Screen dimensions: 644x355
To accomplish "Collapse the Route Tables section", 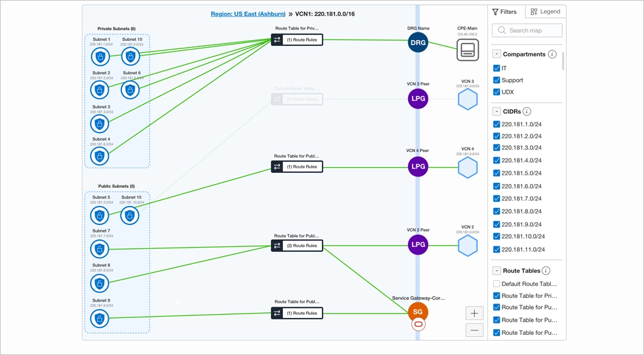I will [497, 271].
